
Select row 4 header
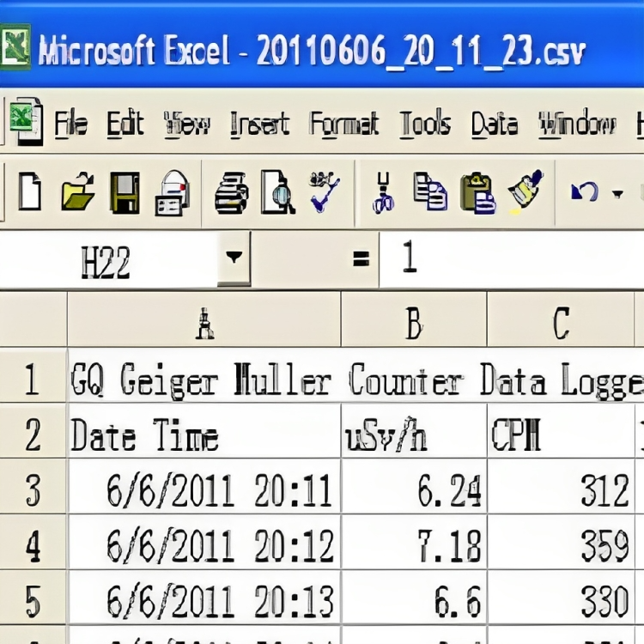tap(33, 542)
